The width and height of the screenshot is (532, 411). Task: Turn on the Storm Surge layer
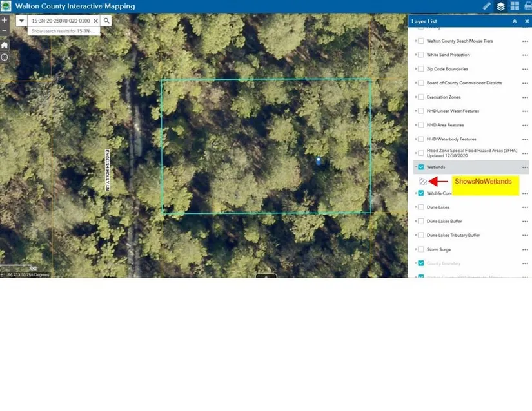pyautogui.click(x=421, y=249)
